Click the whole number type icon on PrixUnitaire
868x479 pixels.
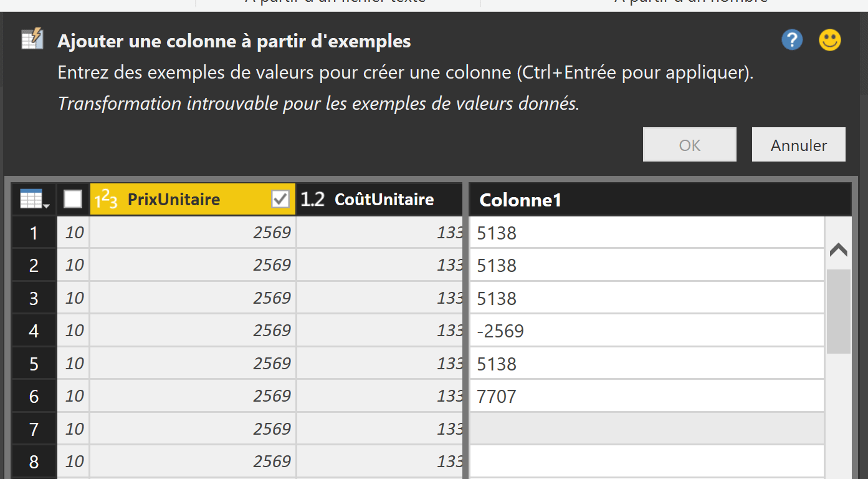(105, 200)
